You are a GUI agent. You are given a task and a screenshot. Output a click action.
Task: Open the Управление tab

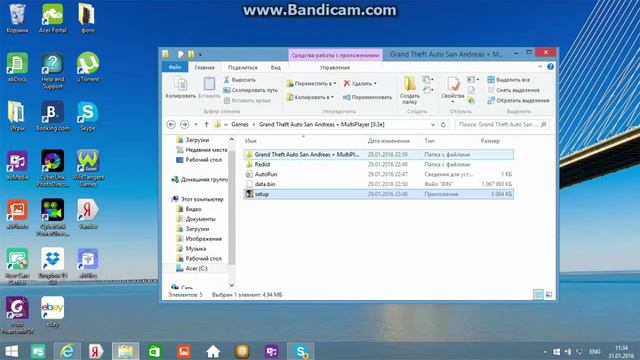335,67
